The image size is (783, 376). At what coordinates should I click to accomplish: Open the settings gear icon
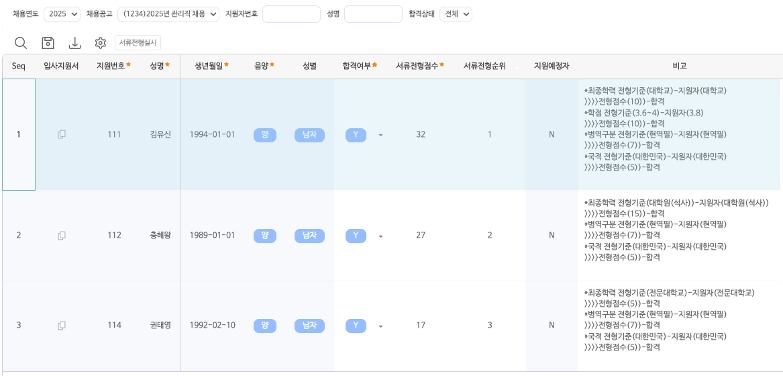pos(100,43)
